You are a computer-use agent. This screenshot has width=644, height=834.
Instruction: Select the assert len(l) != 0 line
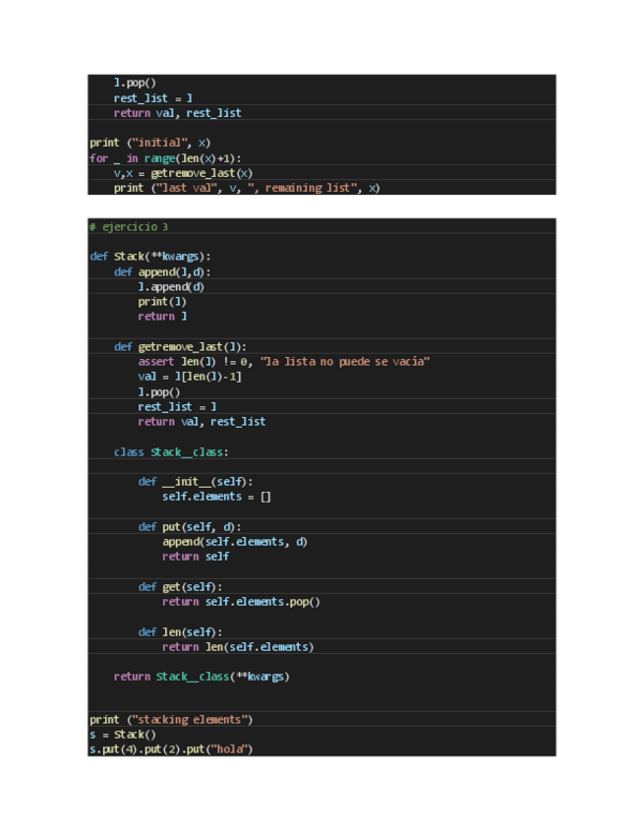[x=283, y=362]
